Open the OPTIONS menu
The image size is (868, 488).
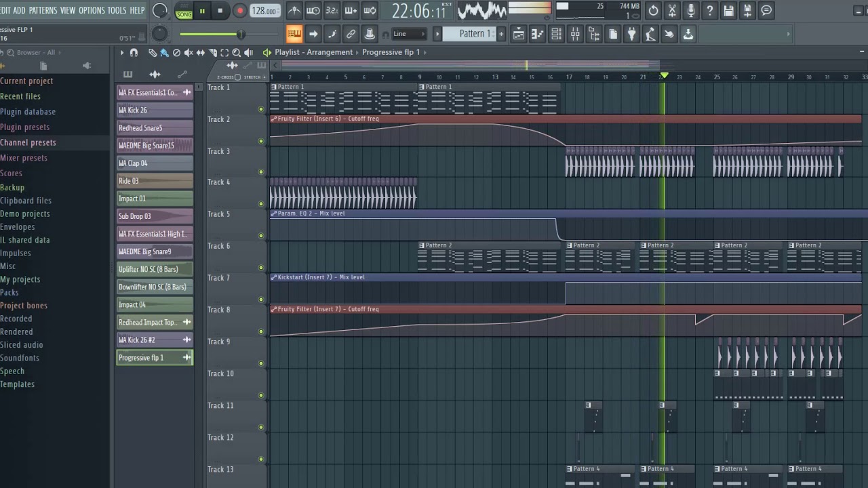tap(92, 10)
